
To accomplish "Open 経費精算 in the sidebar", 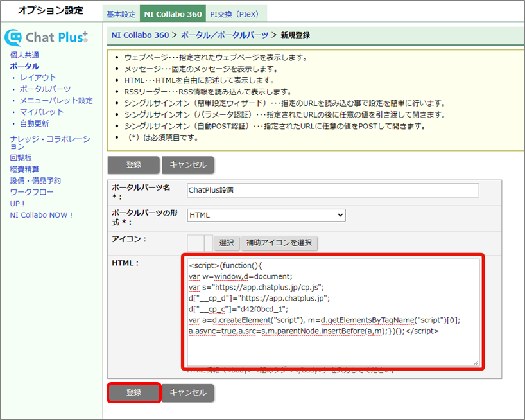I will tap(24, 169).
